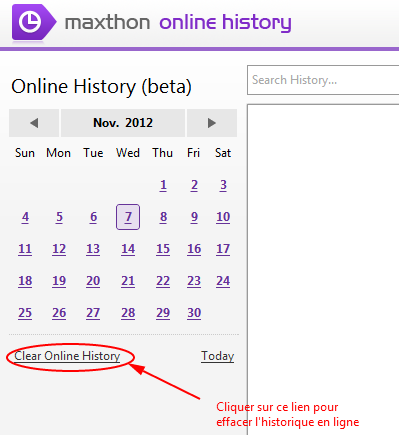Click the Maxthon online history clock logo
The height and width of the screenshot is (435, 399).
33,22
